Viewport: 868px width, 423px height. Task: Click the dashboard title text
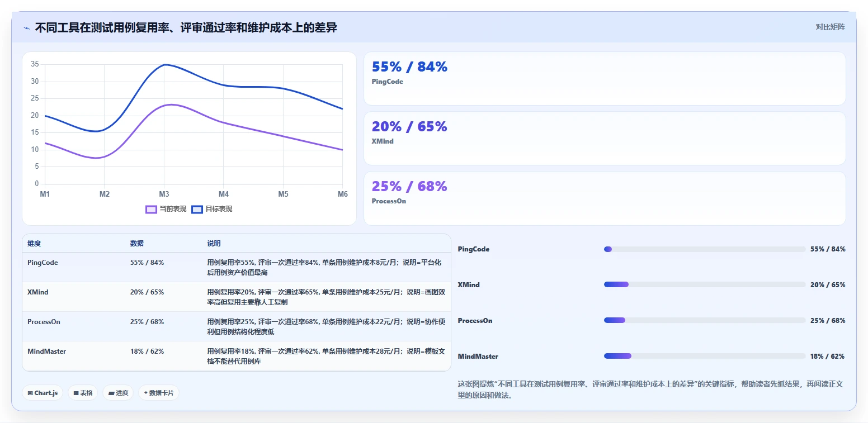[x=186, y=27]
